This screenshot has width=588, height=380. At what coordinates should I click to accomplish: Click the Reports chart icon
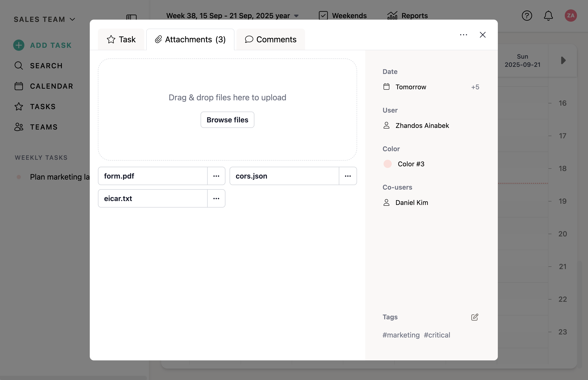coord(392,16)
